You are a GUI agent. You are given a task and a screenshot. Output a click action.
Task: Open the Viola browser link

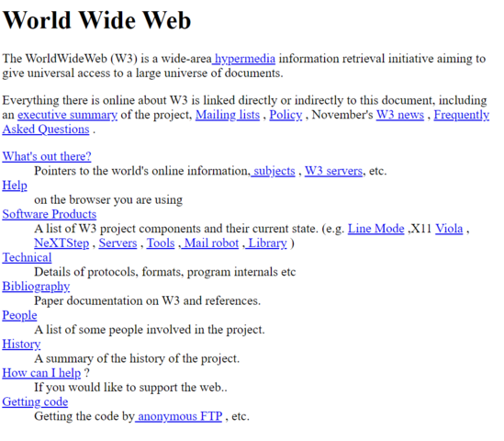point(449,229)
